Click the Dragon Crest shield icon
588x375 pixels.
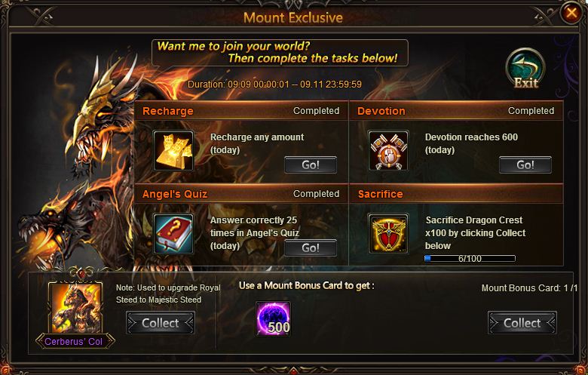pos(388,233)
